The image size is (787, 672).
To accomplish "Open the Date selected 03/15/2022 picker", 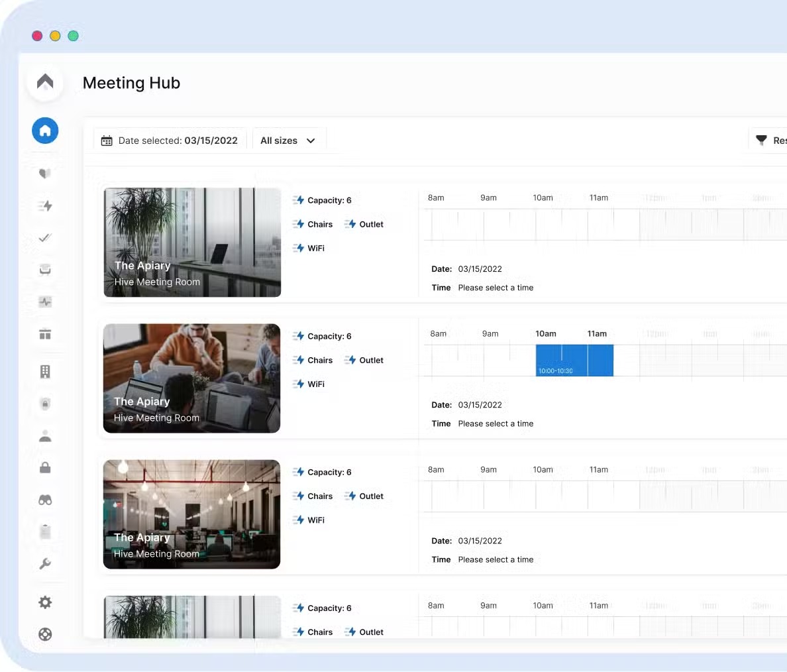I will [x=170, y=140].
